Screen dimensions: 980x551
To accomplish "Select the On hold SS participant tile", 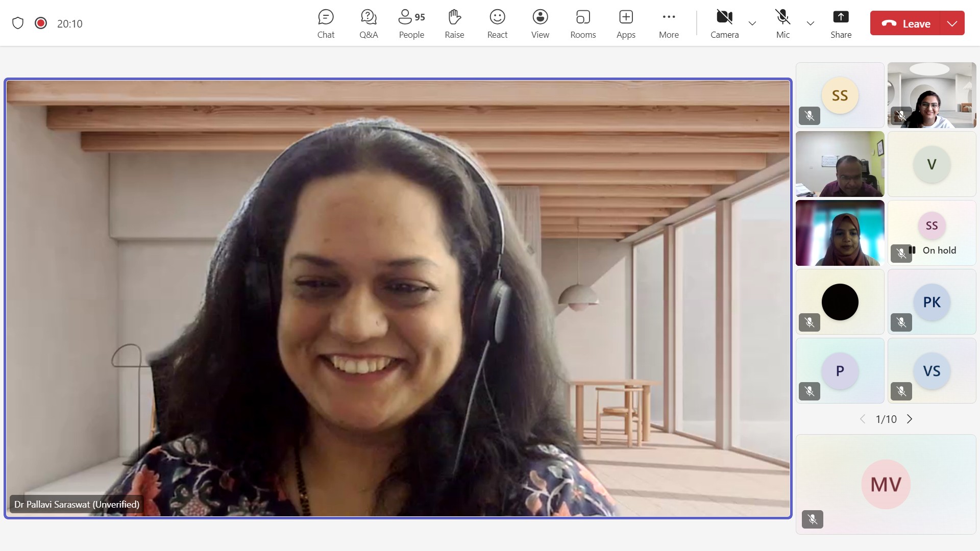I will (x=932, y=233).
